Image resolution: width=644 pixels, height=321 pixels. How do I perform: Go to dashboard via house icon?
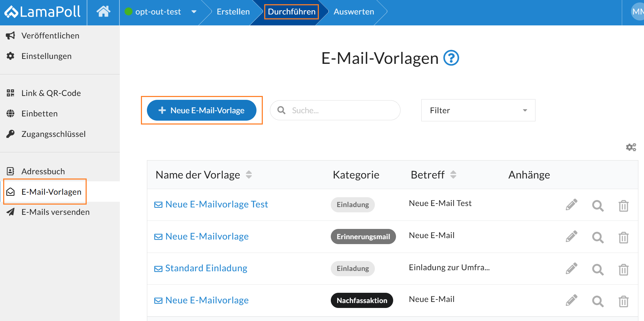pos(103,12)
